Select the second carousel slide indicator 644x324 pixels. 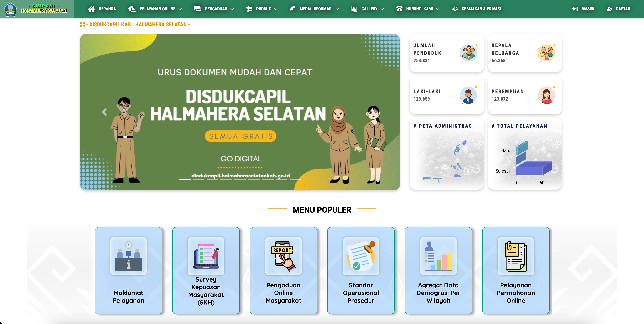pyautogui.click(x=199, y=180)
